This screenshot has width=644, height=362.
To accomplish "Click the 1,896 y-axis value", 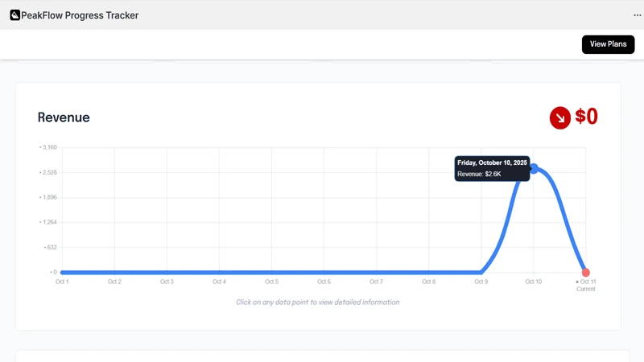I will [50, 197].
